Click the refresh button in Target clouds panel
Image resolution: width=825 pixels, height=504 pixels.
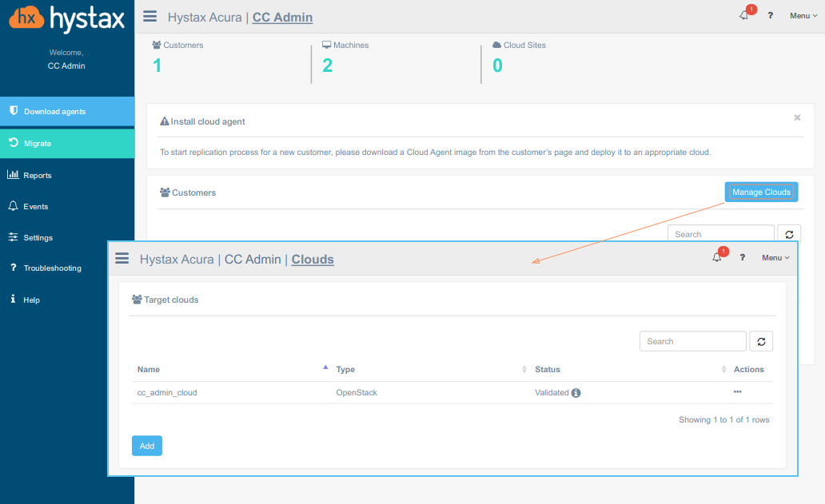click(761, 341)
